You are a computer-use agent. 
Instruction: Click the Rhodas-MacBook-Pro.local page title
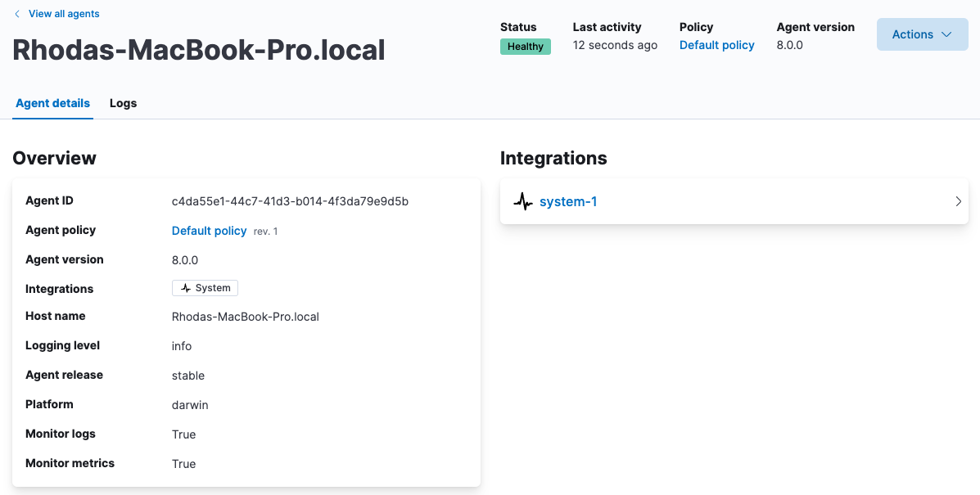click(199, 51)
